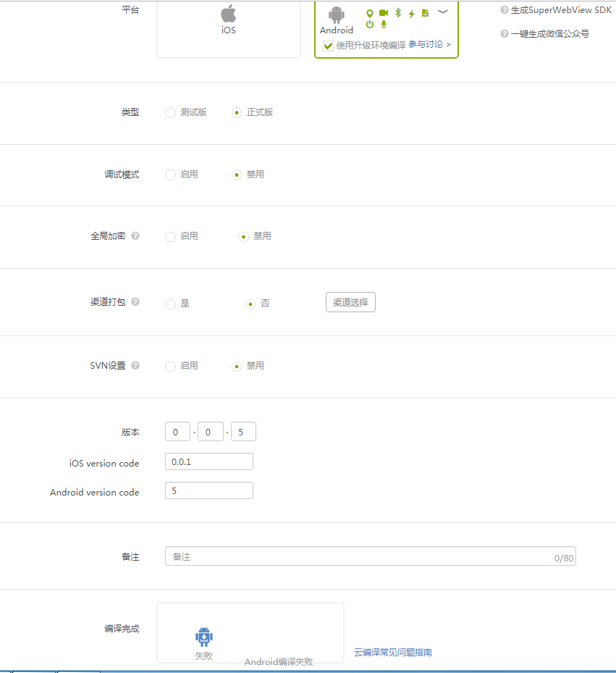Open the 参与讨论 link

(x=429, y=45)
